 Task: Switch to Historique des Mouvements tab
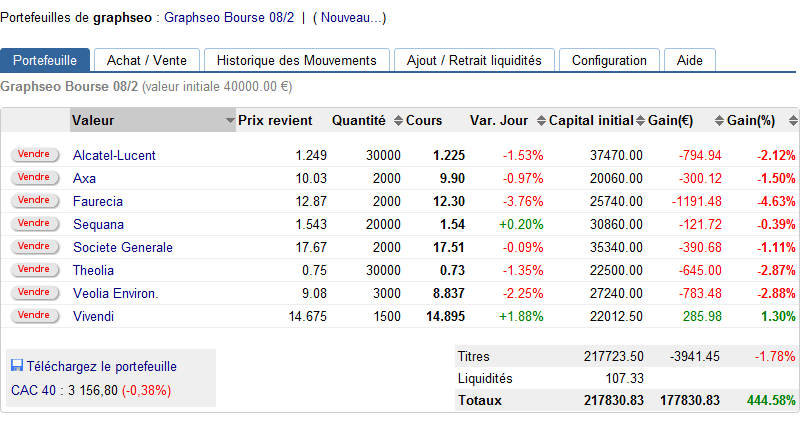pos(296,60)
